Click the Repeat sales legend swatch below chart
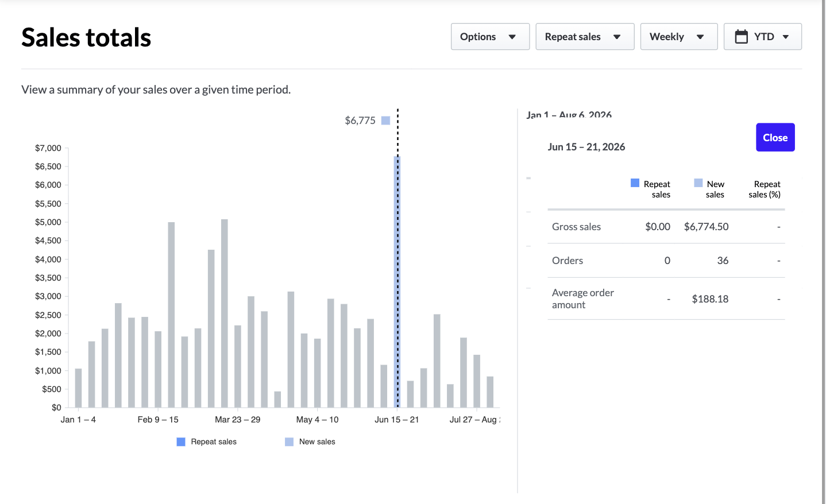Image resolution: width=826 pixels, height=504 pixels. pos(181,442)
